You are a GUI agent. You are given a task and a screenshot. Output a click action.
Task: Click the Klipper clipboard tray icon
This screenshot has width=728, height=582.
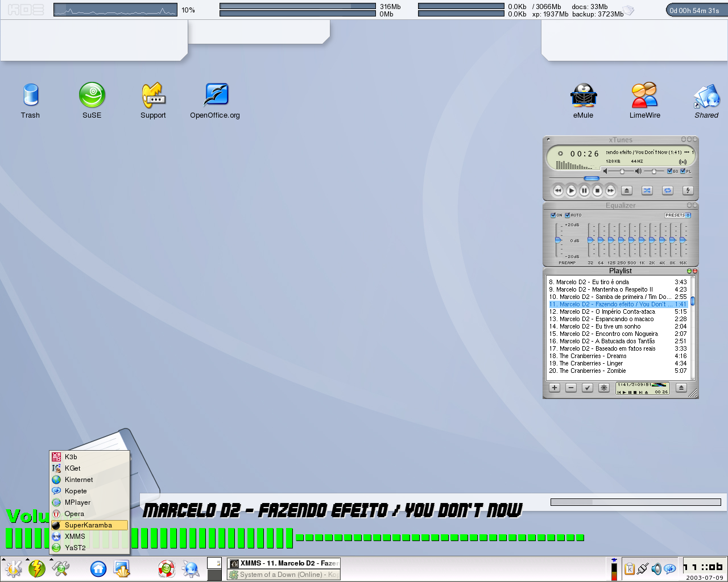630,568
